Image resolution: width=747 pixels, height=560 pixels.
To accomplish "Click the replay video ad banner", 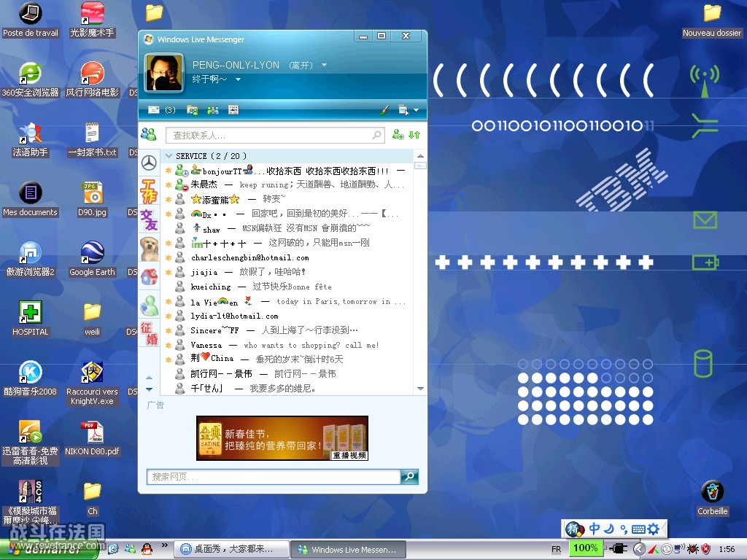I will coord(282,437).
